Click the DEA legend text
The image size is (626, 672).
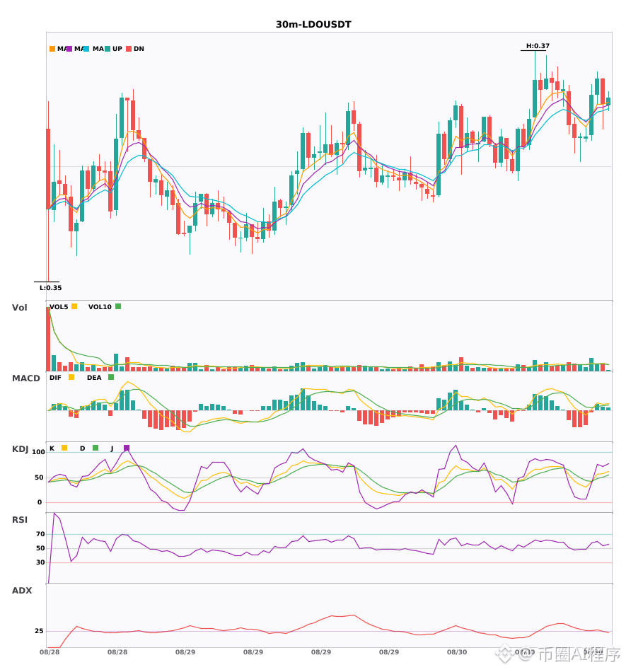click(x=94, y=378)
